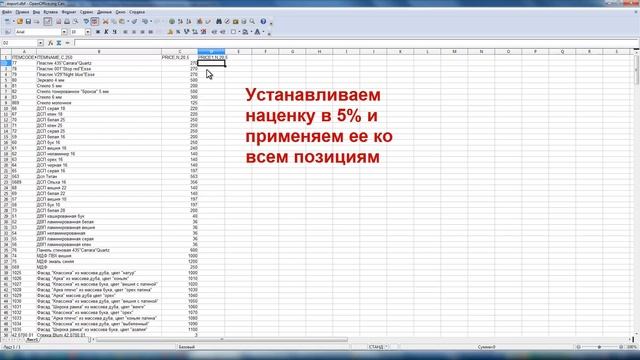Add a decimal place icon
The height and width of the screenshot is (360, 640).
(x=195, y=32)
